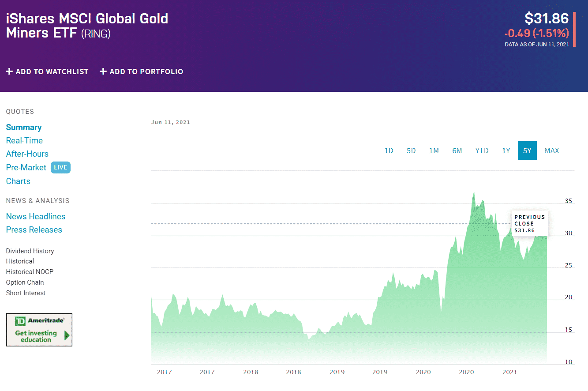The width and height of the screenshot is (588, 391).
Task: Click the plus icon beside Add to Portfolio
Action: point(103,71)
